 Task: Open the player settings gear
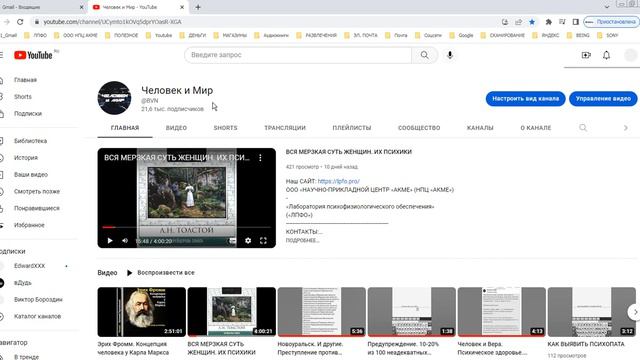click(x=248, y=241)
